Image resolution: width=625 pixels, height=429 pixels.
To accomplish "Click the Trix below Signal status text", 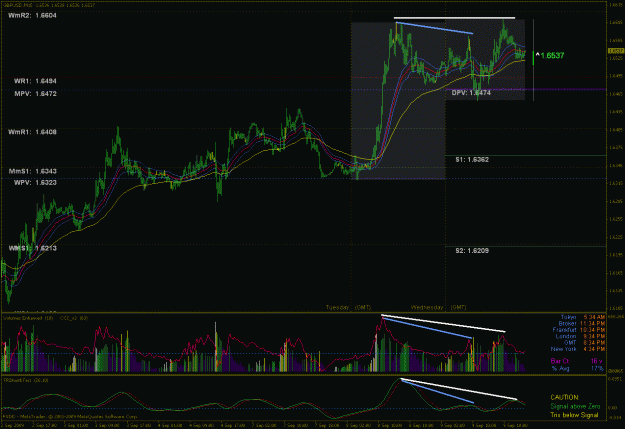I will tap(574, 415).
